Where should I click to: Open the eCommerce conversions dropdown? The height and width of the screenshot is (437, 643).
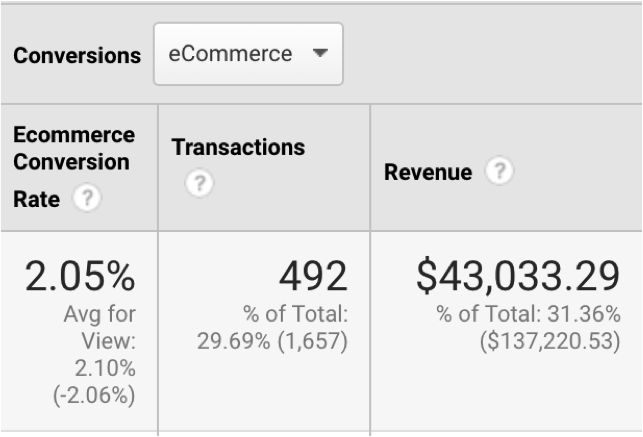click(248, 54)
